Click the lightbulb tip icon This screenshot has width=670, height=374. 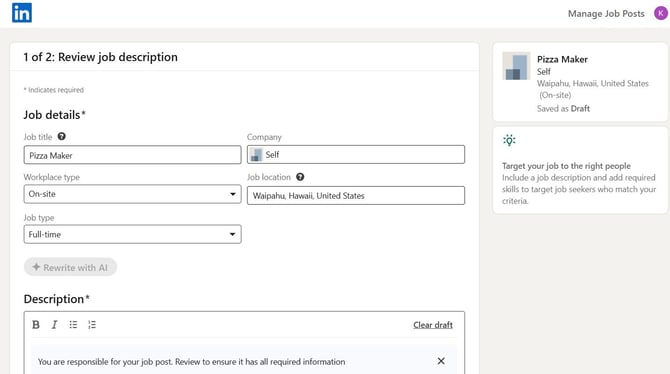pos(509,140)
